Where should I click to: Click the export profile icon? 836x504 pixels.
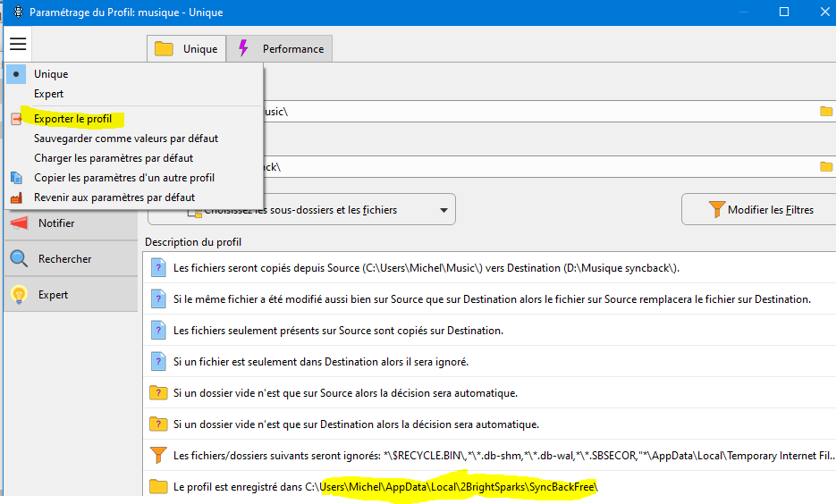point(16,120)
